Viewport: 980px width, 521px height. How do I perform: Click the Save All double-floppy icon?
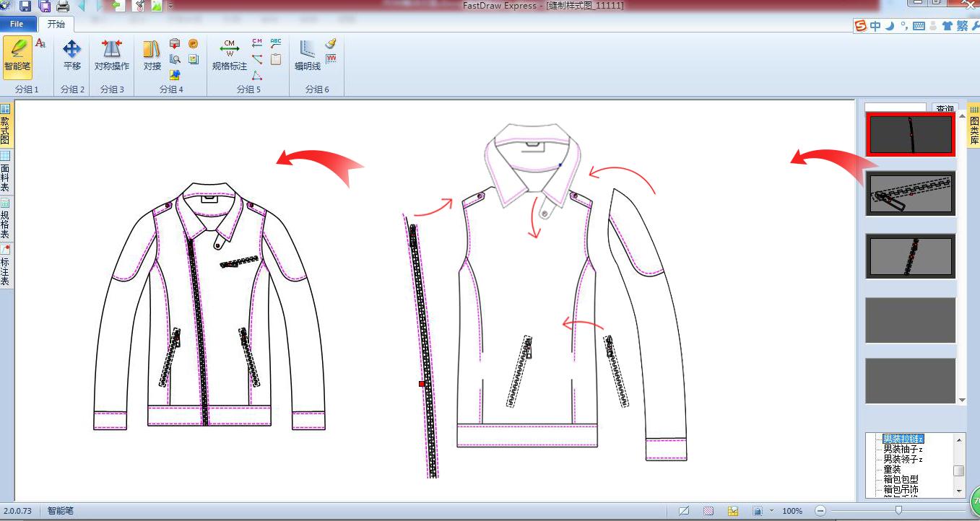coord(45,6)
